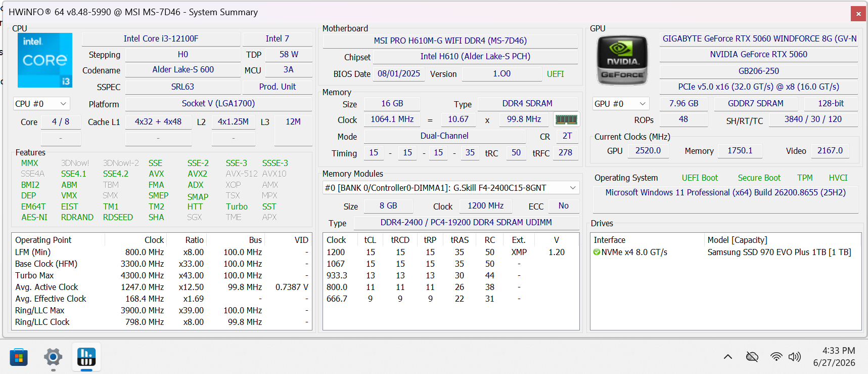
Task: Click the HVCI label
Action: point(838,178)
